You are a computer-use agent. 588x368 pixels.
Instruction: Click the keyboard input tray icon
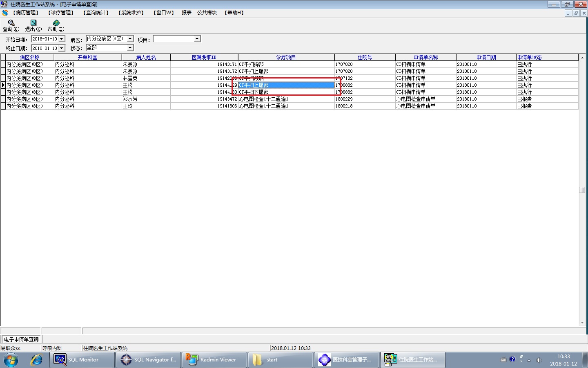pos(503,360)
